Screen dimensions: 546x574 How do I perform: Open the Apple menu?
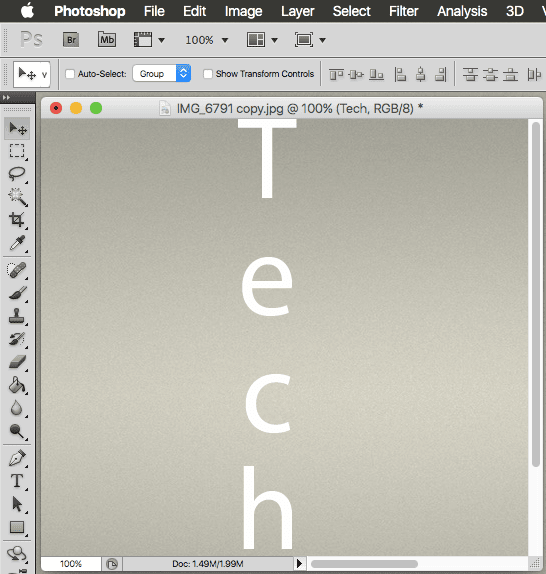coord(27,11)
